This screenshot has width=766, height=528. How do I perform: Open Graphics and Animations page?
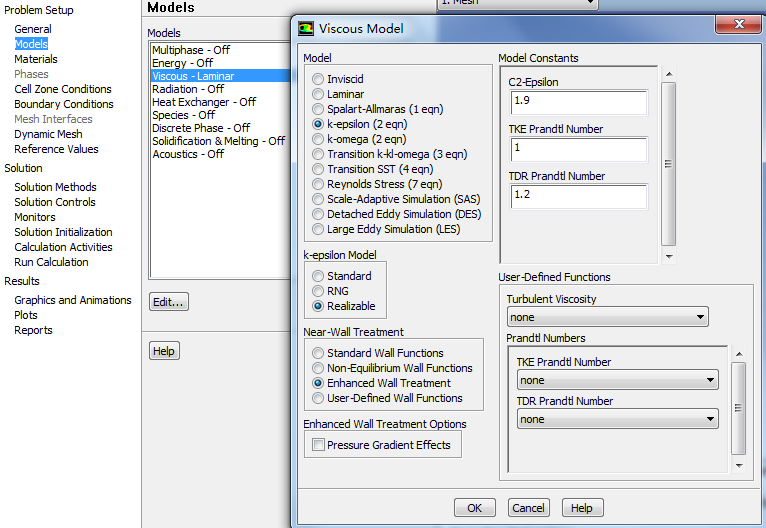[73, 300]
